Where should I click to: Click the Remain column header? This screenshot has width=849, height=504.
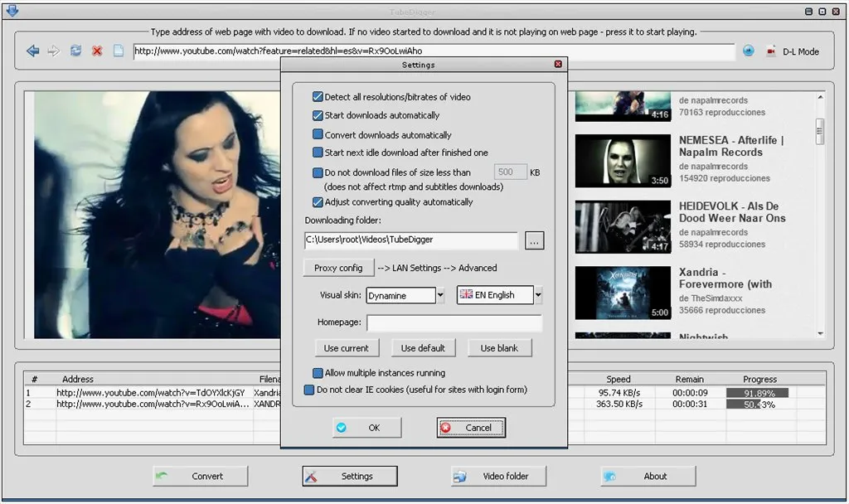pos(690,380)
